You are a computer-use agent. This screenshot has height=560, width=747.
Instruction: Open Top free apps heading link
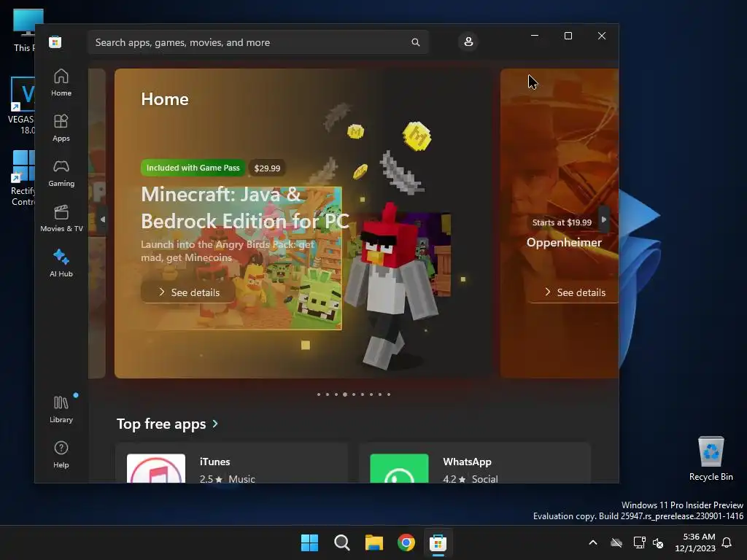[x=161, y=424]
